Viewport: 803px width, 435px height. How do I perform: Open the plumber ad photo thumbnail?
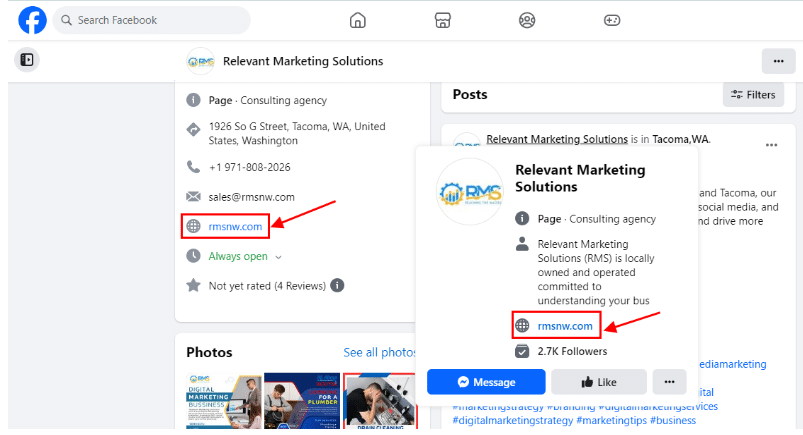pyautogui.click(x=302, y=401)
